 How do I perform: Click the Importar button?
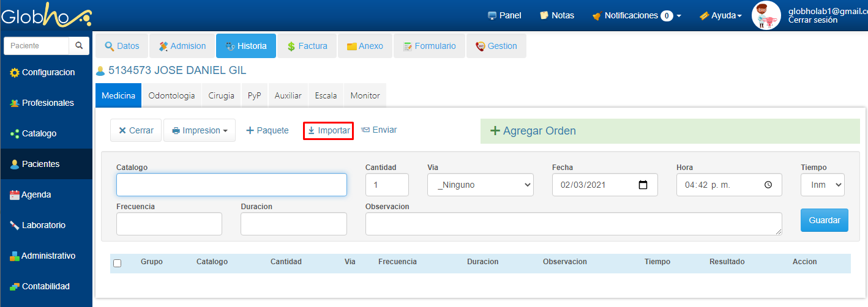tap(329, 130)
